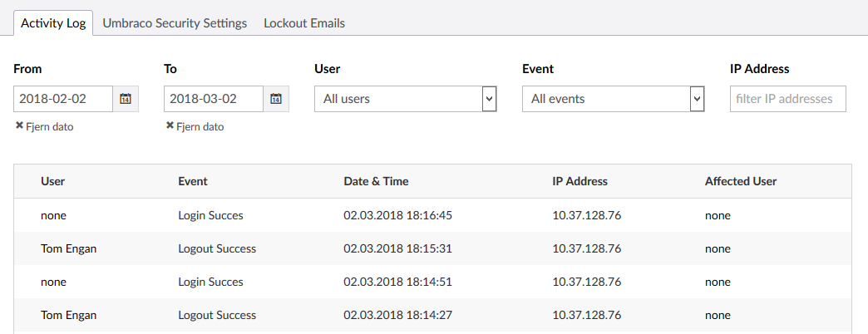Open the To date calendar picker icon
Viewport: 868px width, 334px height.
coord(276,99)
